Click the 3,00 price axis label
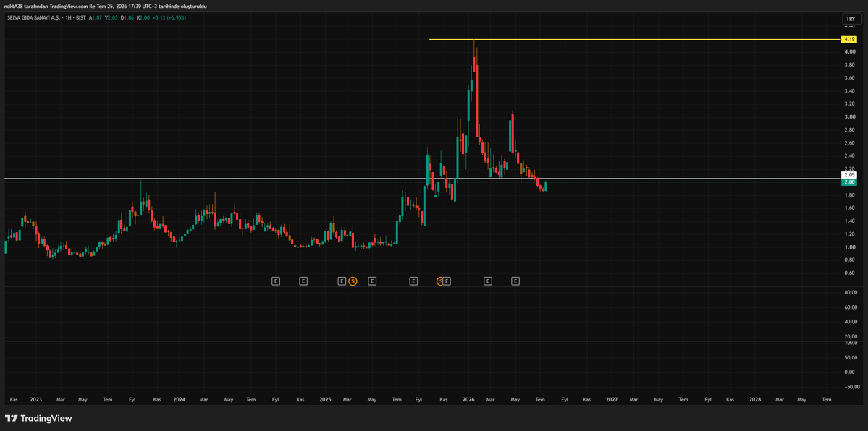 (x=849, y=116)
